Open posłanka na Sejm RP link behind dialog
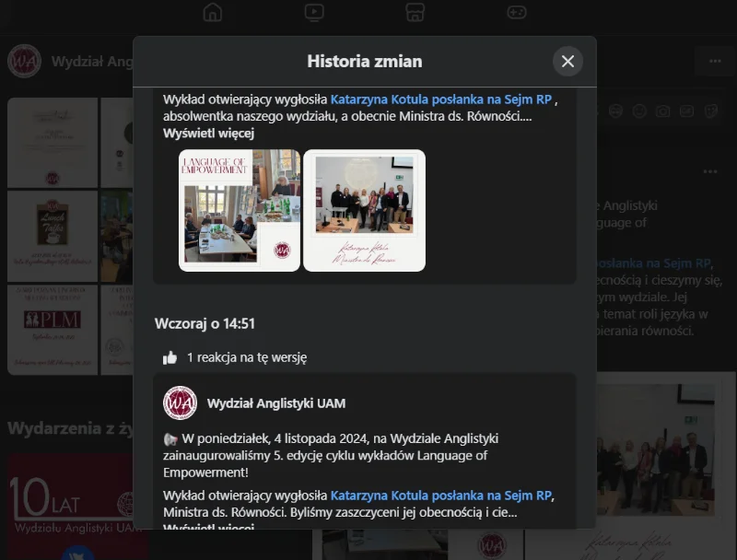 click(653, 263)
